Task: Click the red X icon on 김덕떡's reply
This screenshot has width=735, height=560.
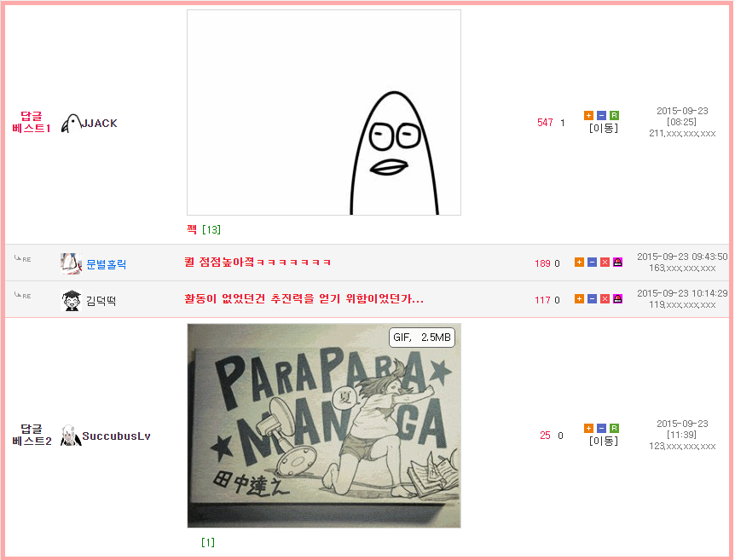Action: click(605, 299)
